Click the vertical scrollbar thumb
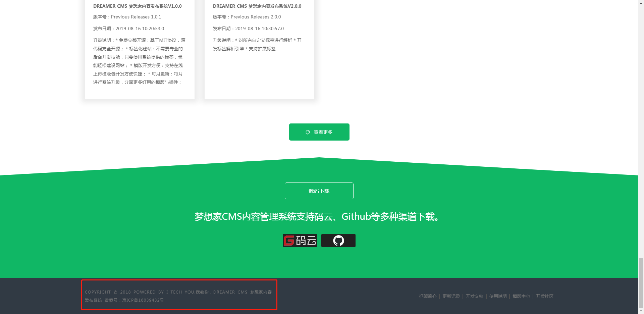The width and height of the screenshot is (644, 314). pos(641,283)
